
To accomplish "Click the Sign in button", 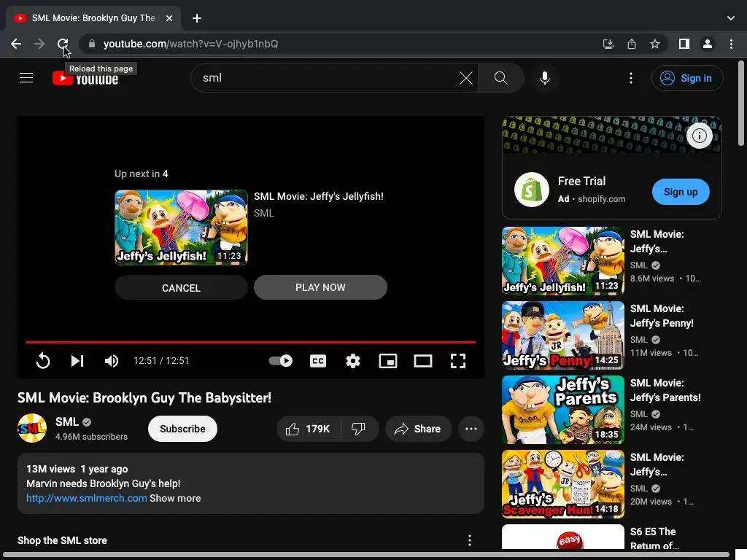I will tap(687, 78).
